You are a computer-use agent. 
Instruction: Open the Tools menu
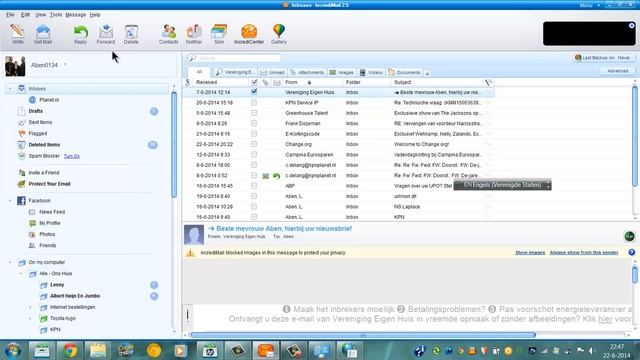pyautogui.click(x=56, y=15)
